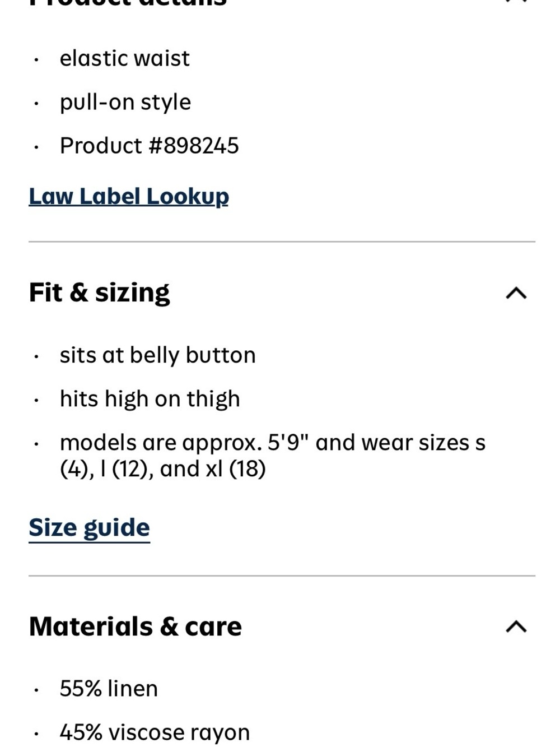The image size is (560, 747).
Task: Click the divider line below Size guide
Action: (282, 576)
